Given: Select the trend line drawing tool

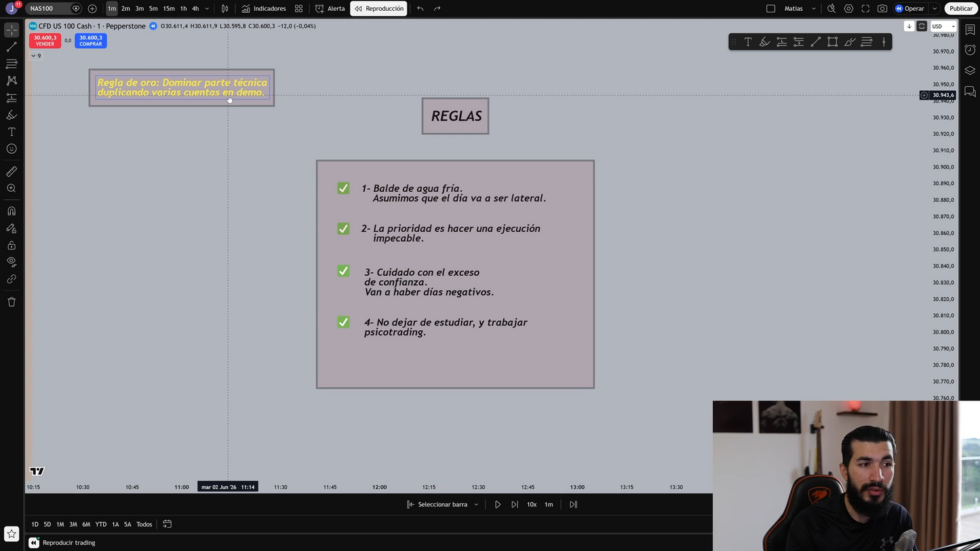Looking at the screenshot, I should pyautogui.click(x=12, y=47).
